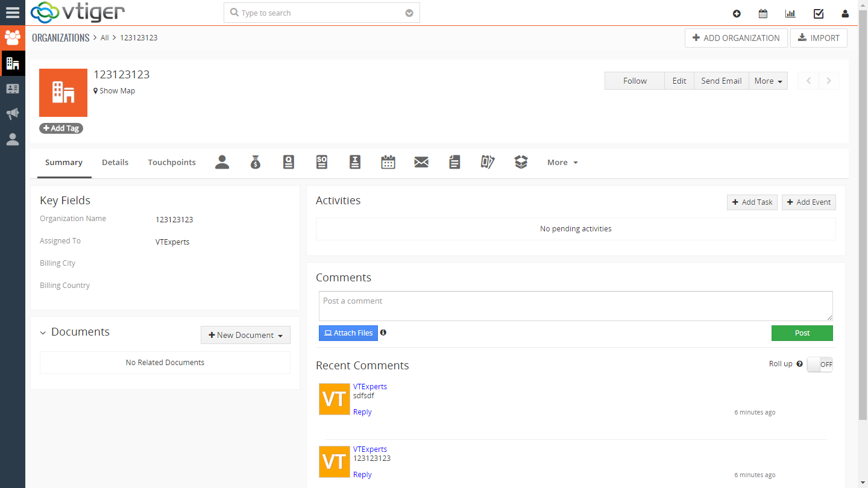The image size is (868, 488).
Task: Click the vtiger logo
Action: pos(78,13)
